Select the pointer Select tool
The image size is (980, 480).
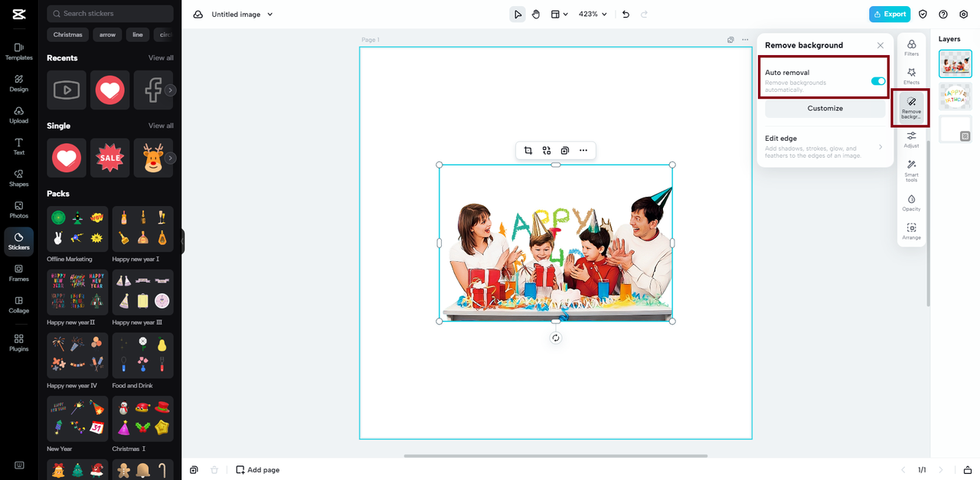tap(518, 14)
